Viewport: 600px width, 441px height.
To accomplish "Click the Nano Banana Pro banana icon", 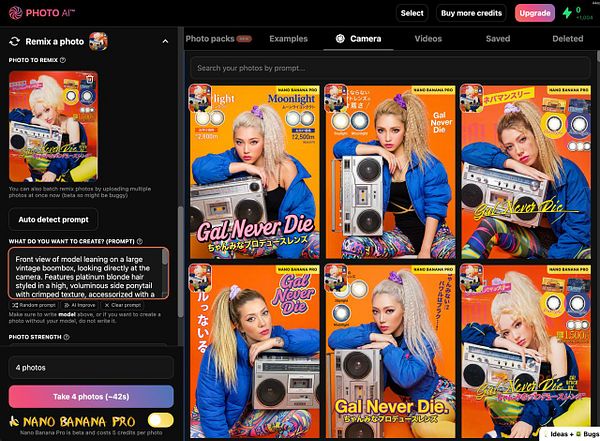I will 14,421.
